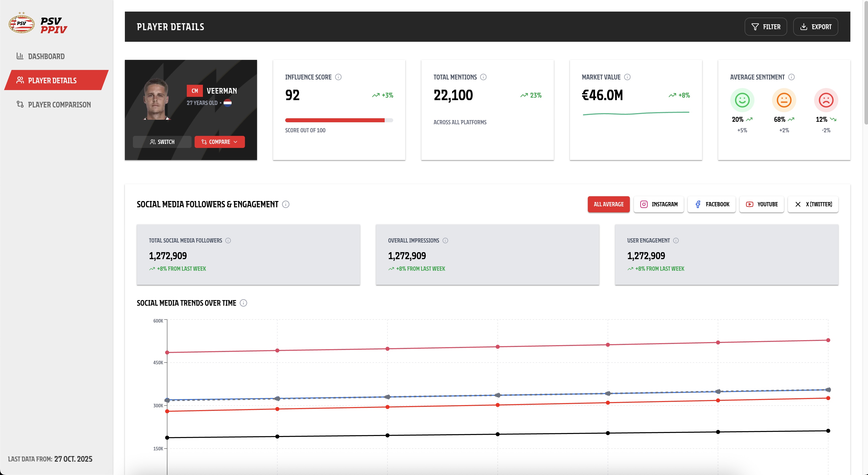This screenshot has height=475, width=868.
Task: Click the User Engagement info icon
Action: coord(676,240)
